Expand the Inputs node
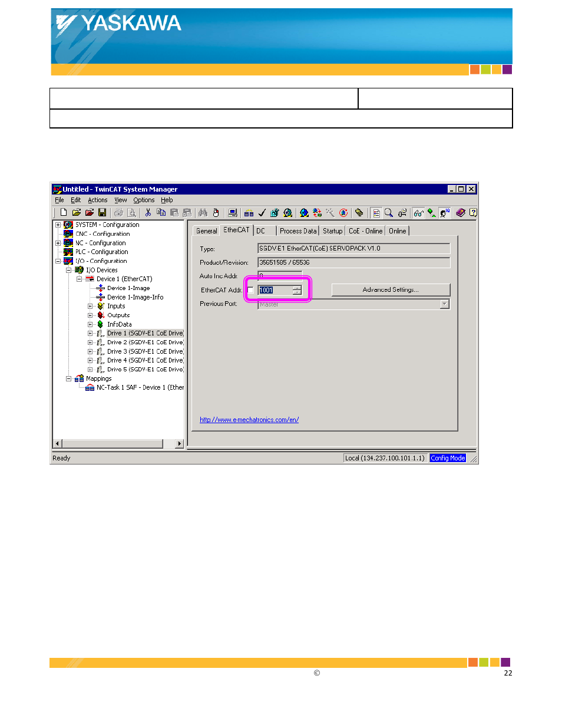Viewport: 562px width, 728px height. tap(90, 306)
